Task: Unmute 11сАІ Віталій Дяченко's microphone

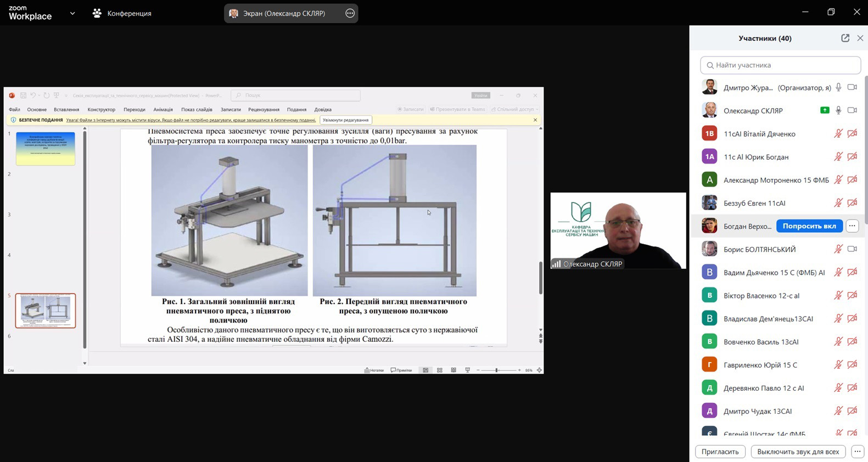Action: pyautogui.click(x=838, y=133)
